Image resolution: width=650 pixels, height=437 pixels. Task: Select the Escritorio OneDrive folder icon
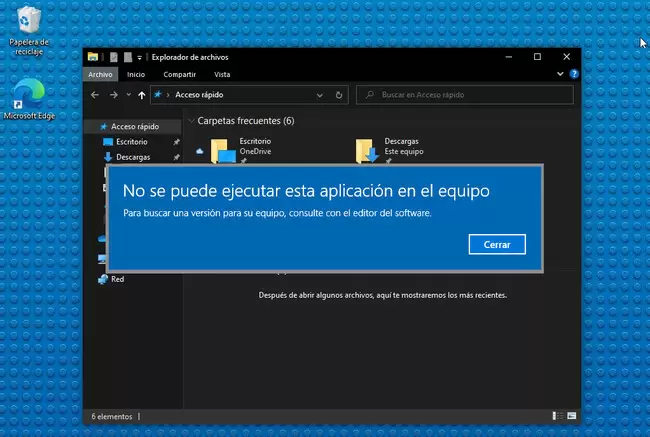point(223,151)
